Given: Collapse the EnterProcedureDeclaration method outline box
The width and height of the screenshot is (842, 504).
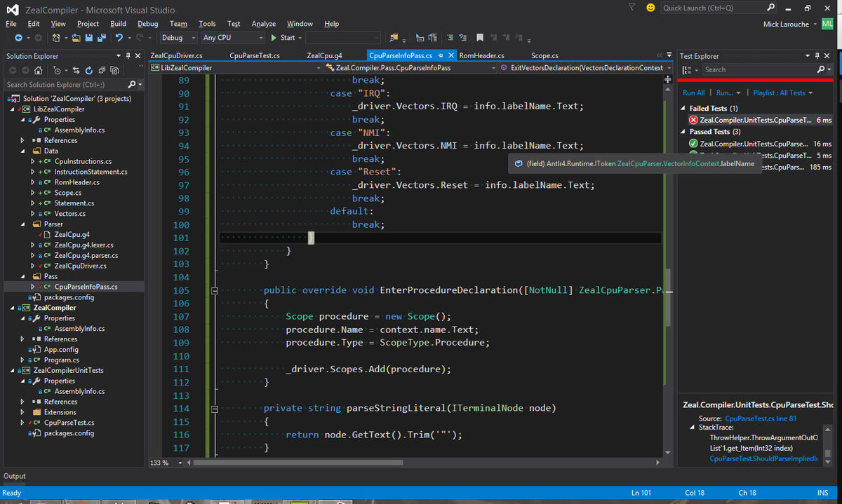Looking at the screenshot, I should click(215, 290).
